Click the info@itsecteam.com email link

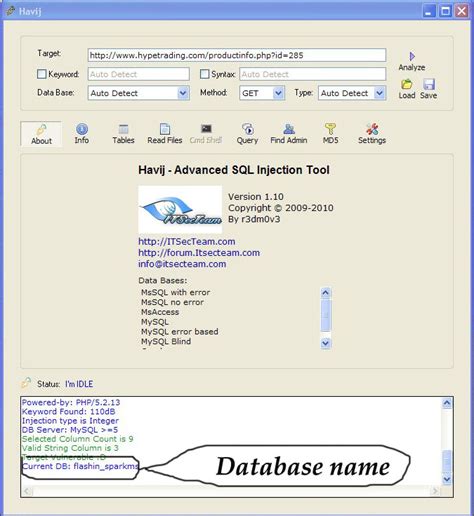(182, 264)
